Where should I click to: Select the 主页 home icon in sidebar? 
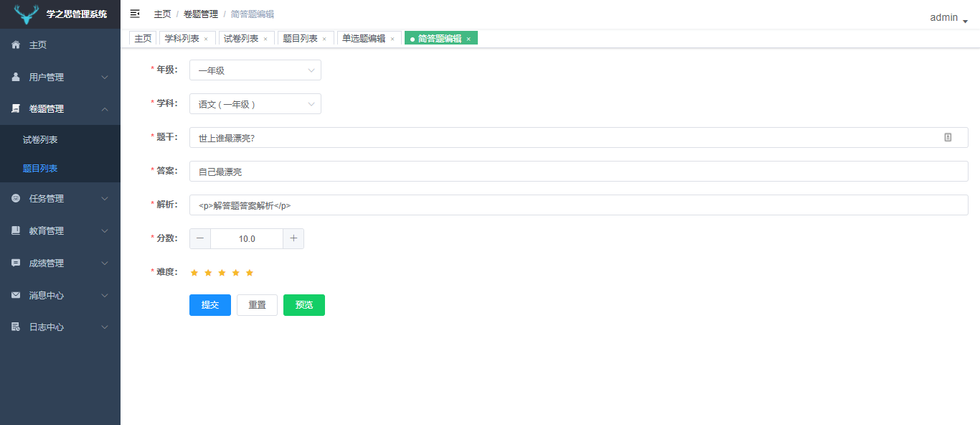[17, 45]
